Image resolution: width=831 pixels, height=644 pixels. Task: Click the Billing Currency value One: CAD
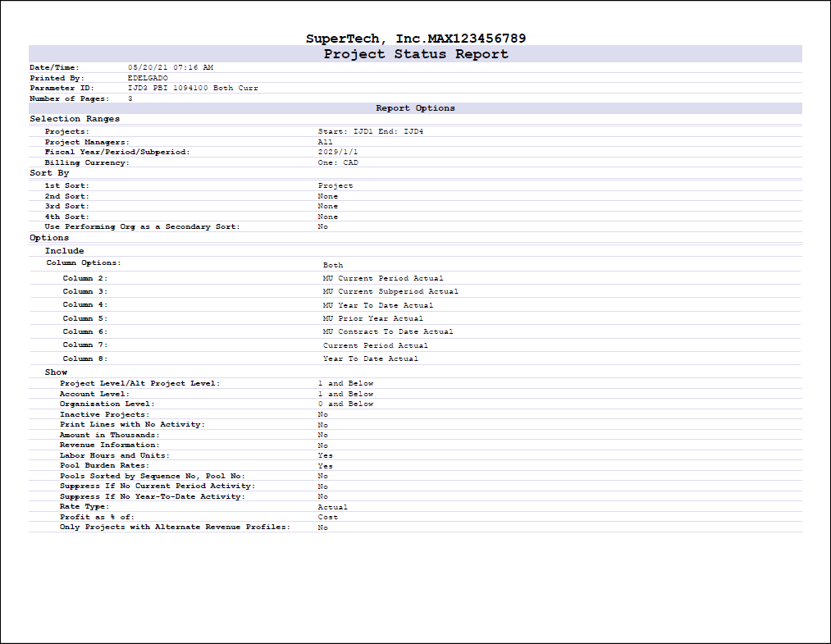pos(338,162)
